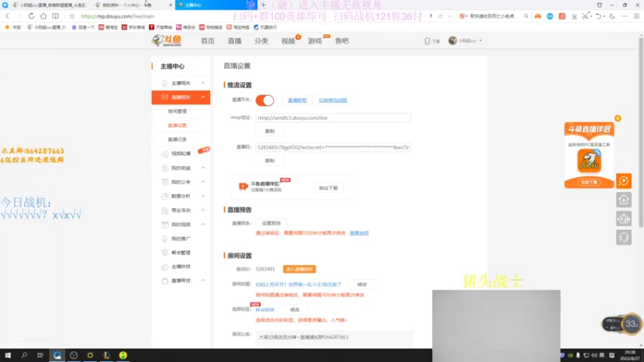
Task: Click the headset customer service icon
Action: click(x=623, y=237)
